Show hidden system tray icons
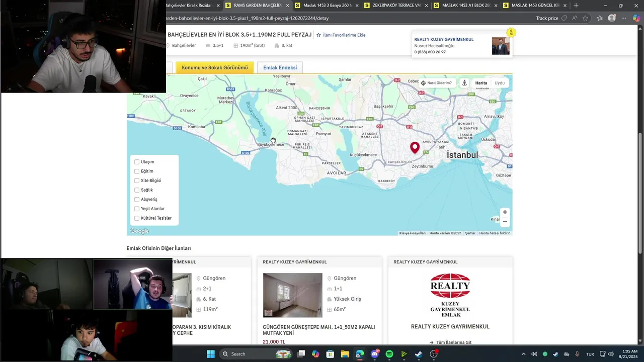 [x=523, y=354]
